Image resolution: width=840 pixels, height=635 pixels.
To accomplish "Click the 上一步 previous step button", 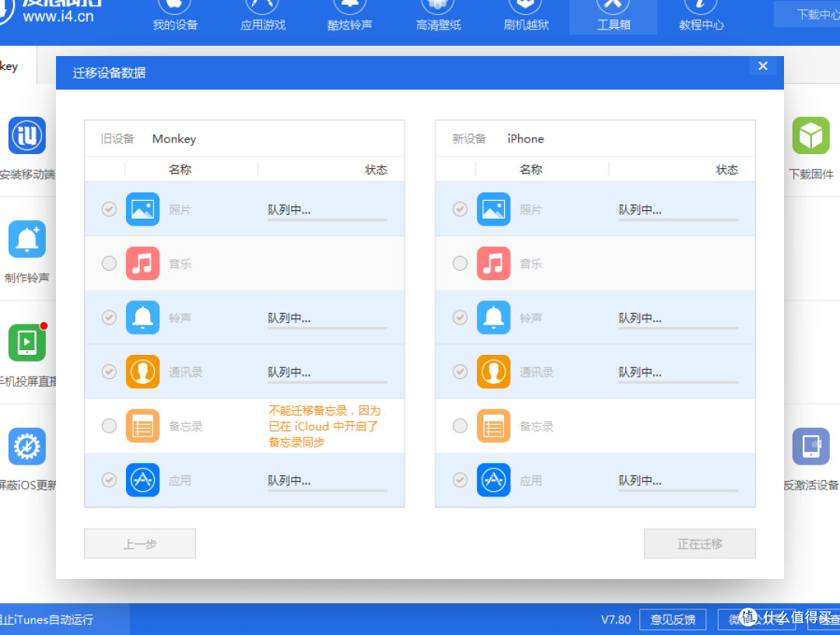I will pyautogui.click(x=140, y=544).
